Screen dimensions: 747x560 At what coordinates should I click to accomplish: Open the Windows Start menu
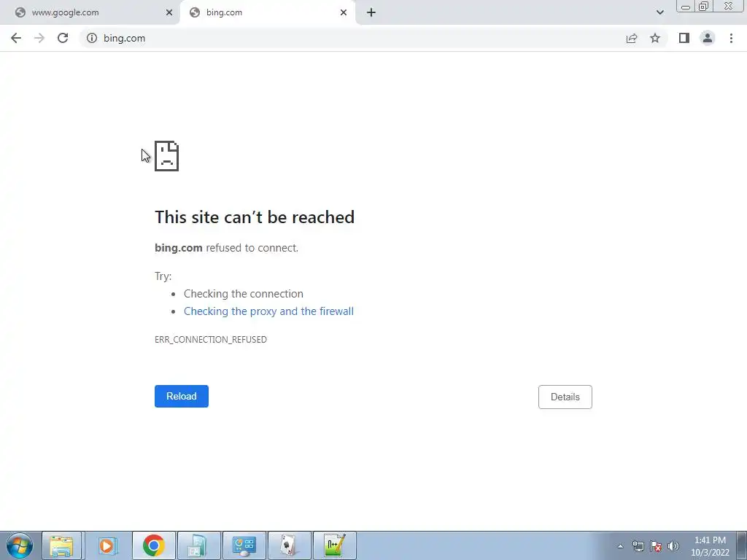coord(19,545)
